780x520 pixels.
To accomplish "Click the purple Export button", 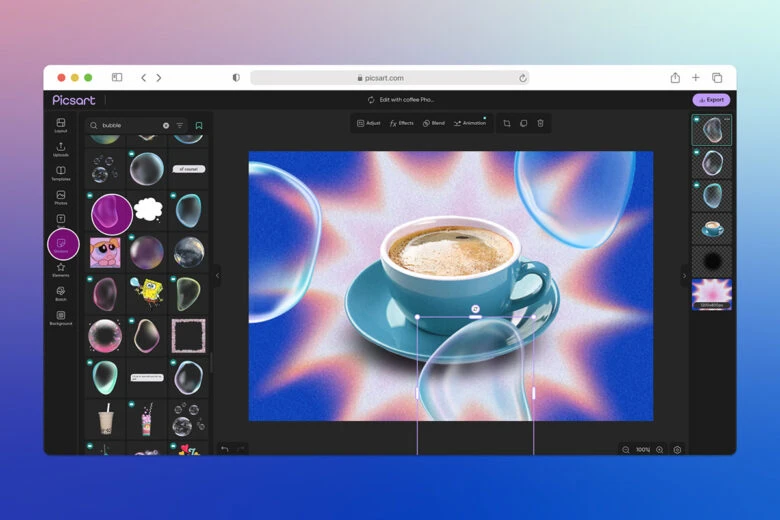I will (711, 100).
